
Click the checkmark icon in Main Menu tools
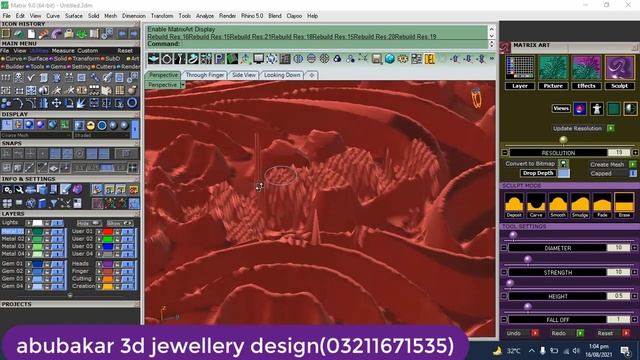pyautogui.click(x=31, y=78)
